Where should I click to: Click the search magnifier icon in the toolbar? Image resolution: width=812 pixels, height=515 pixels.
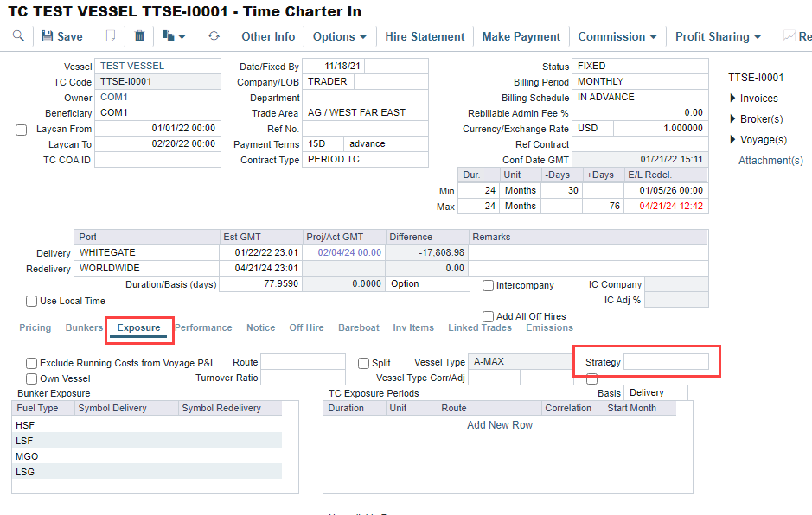coord(18,36)
